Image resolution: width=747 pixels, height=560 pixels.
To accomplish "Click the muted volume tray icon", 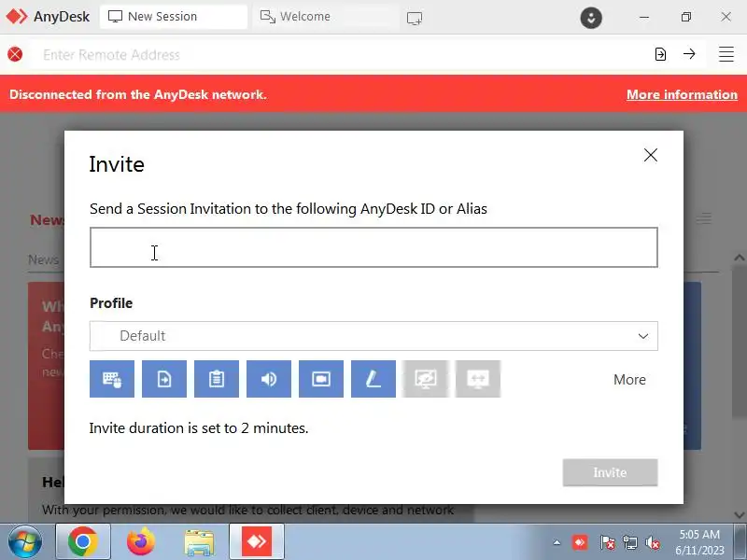I will [x=653, y=543].
